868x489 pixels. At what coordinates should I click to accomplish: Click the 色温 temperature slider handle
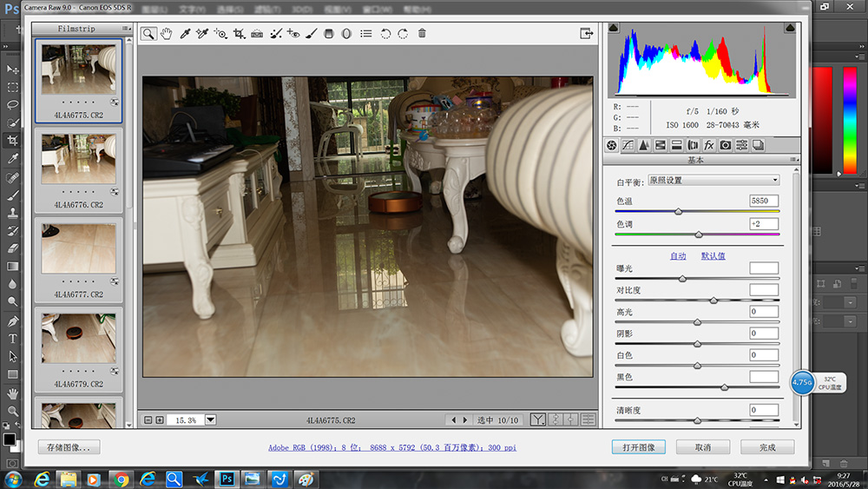[678, 211]
